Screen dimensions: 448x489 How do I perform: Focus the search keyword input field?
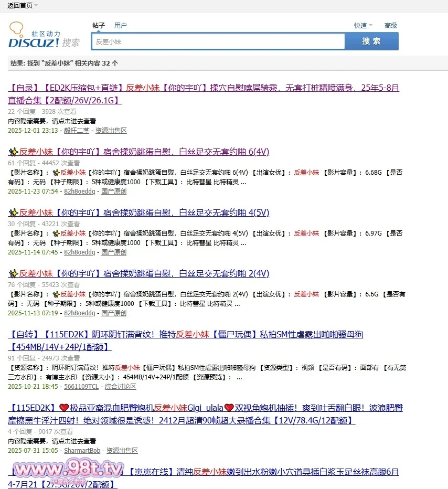coord(218,41)
